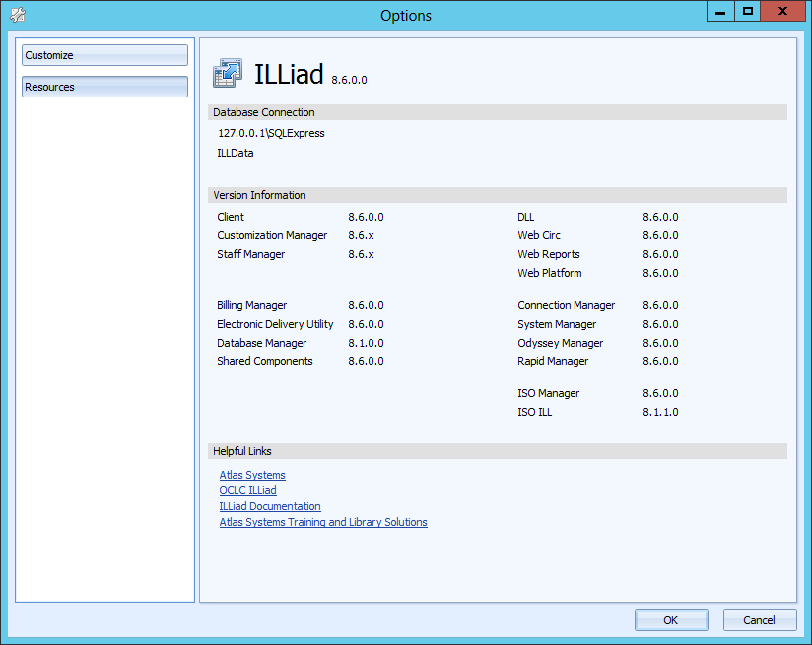The height and width of the screenshot is (645, 812).
Task: Open Atlas Systems Training and Library Solutions link
Action: (323, 522)
